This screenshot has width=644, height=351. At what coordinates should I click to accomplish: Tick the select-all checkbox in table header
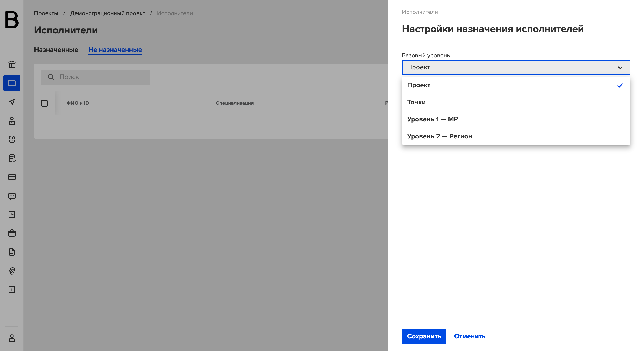point(44,103)
